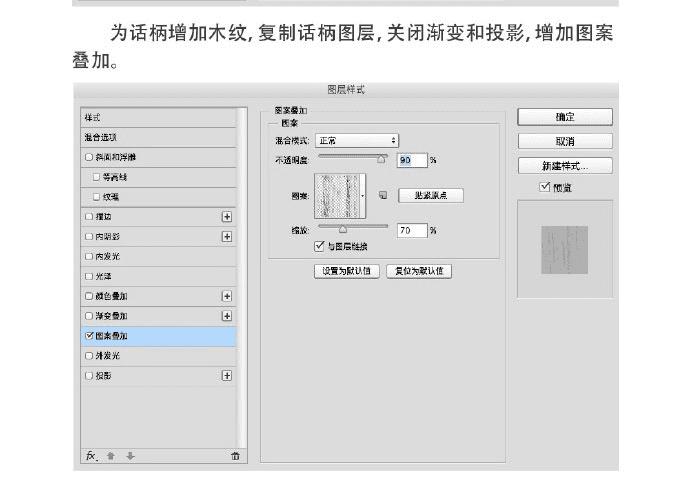Viewport: 690px width, 486px height.
Task: Click the trash icon to delete effect
Action: (x=235, y=456)
